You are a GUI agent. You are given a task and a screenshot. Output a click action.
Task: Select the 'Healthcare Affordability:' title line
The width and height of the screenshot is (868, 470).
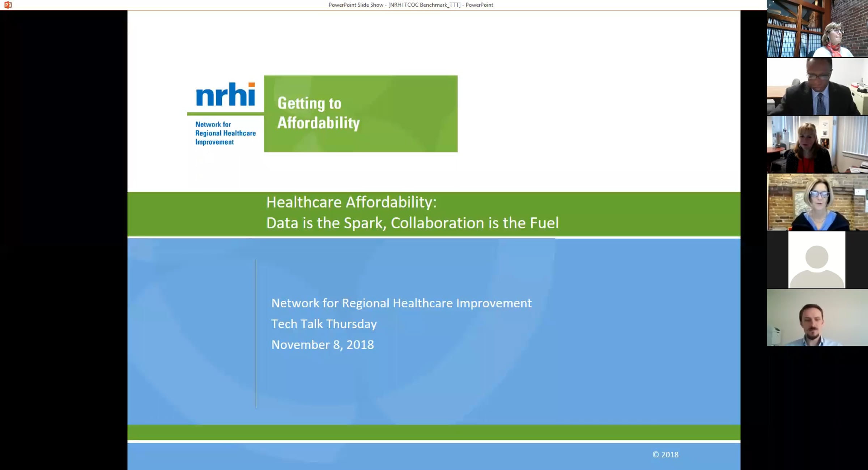351,202
